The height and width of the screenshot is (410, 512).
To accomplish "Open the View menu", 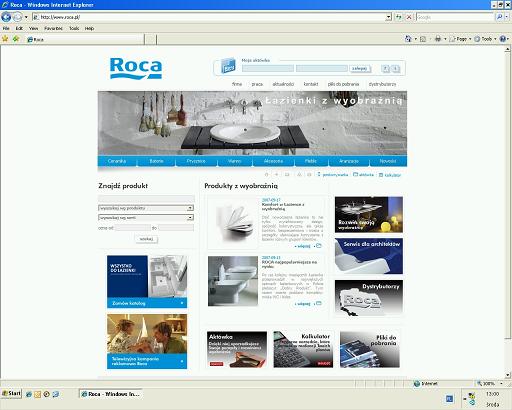I will pos(33,28).
